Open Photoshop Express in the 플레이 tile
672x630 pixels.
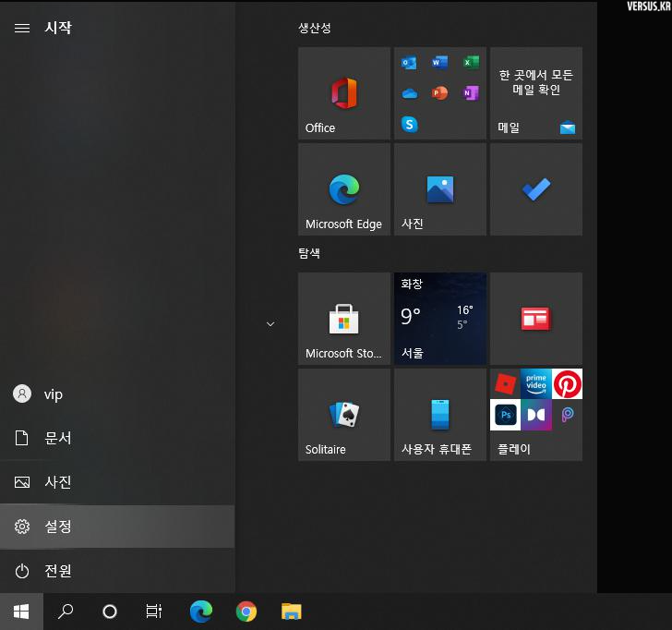click(505, 415)
